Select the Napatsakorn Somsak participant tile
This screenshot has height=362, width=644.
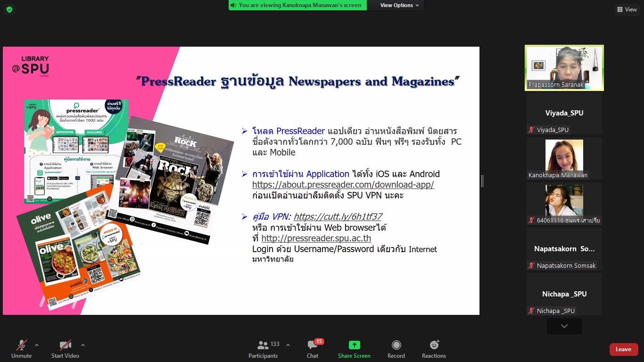point(564,249)
